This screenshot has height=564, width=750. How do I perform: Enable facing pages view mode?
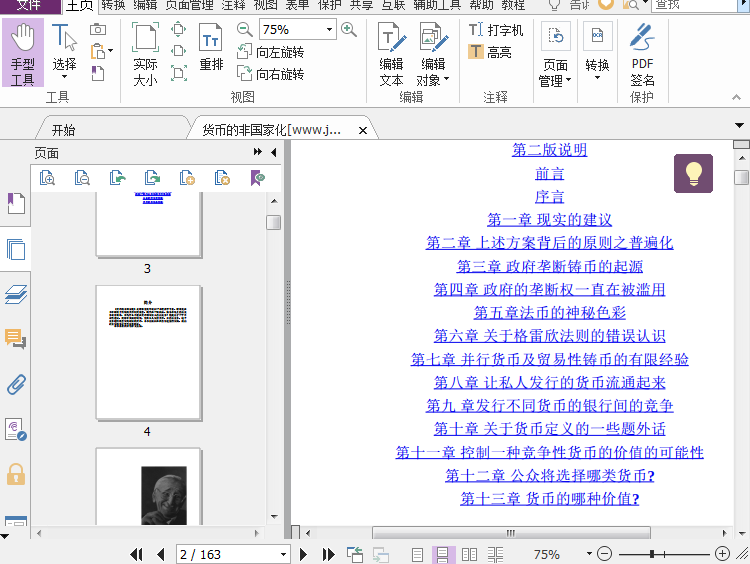click(x=469, y=554)
